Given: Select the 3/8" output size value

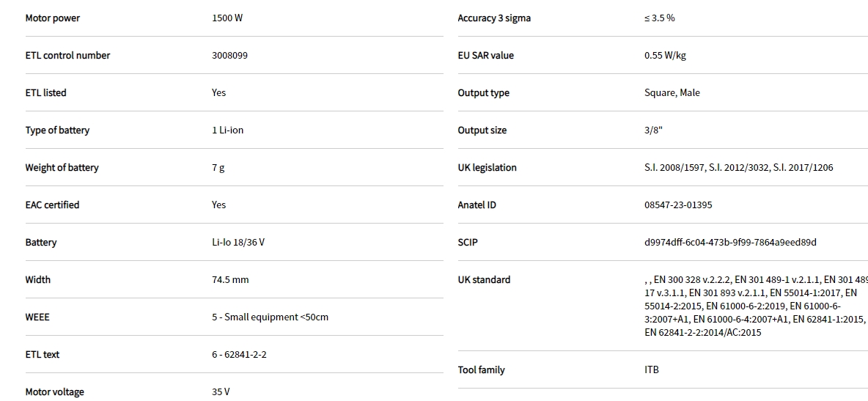Looking at the screenshot, I should coord(653,130).
